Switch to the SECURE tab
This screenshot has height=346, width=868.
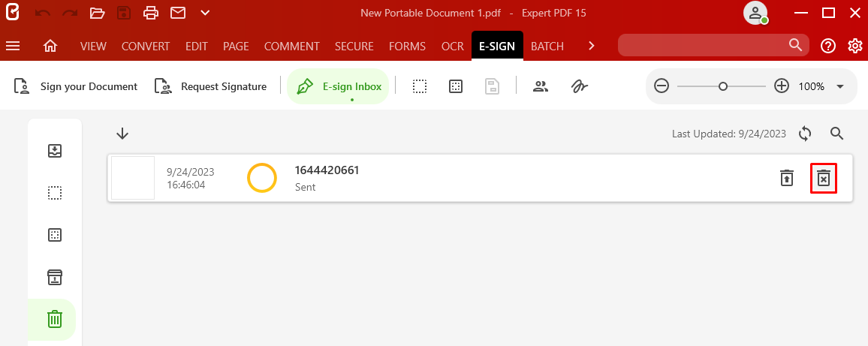click(x=354, y=46)
